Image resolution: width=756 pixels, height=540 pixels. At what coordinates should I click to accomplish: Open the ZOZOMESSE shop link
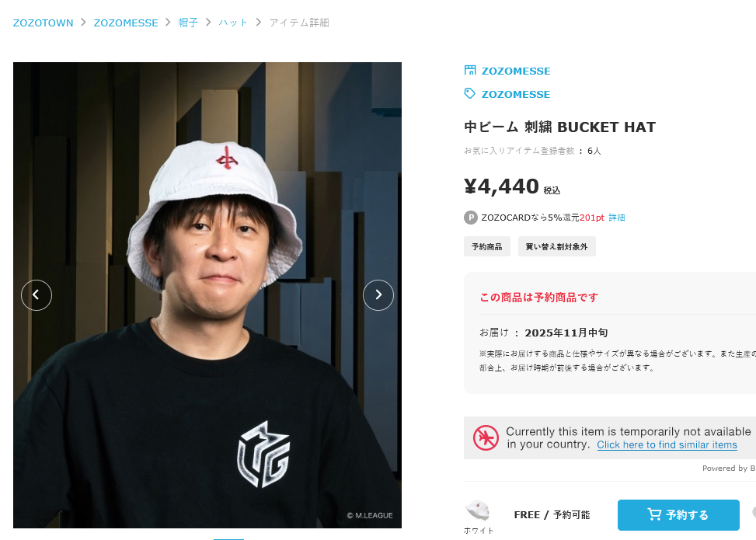(516, 71)
